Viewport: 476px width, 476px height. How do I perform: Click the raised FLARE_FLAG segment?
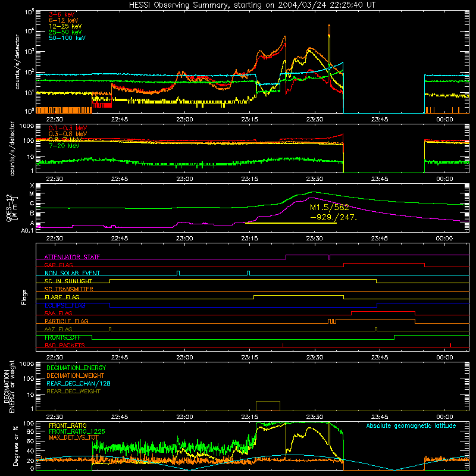point(299,296)
